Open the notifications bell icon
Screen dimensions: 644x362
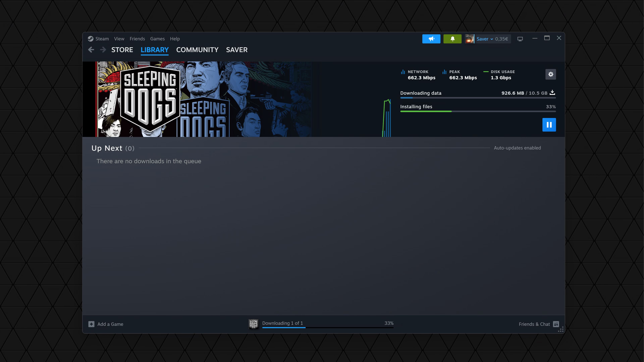(452, 39)
